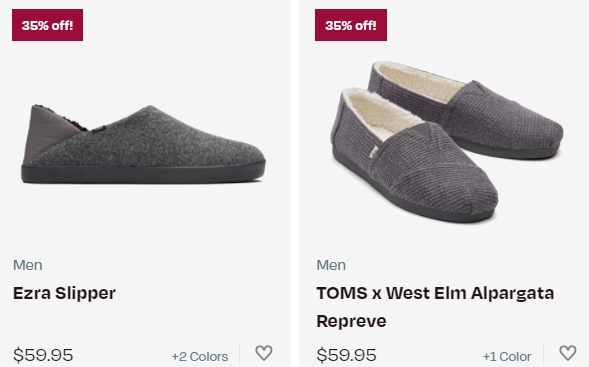Expand the +1 Color option
Screen dimensions: 589x367
507,356
